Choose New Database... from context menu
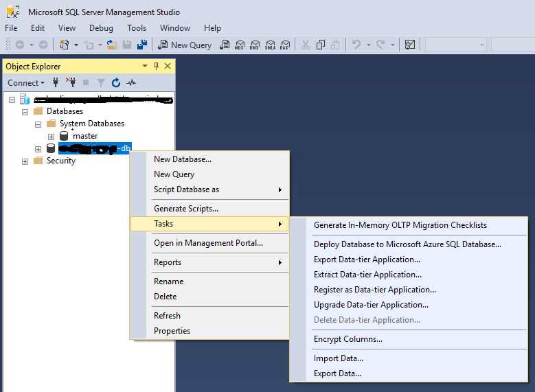 (x=209, y=159)
